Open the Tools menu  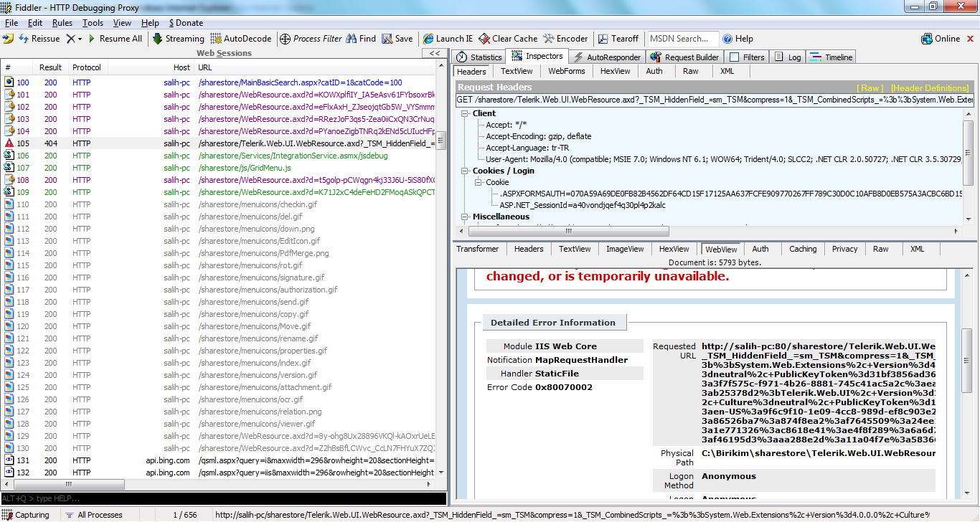(93, 23)
